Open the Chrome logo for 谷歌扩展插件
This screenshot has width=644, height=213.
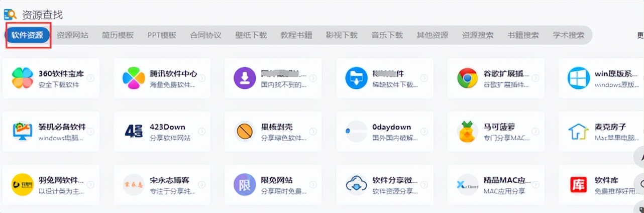[467, 78]
